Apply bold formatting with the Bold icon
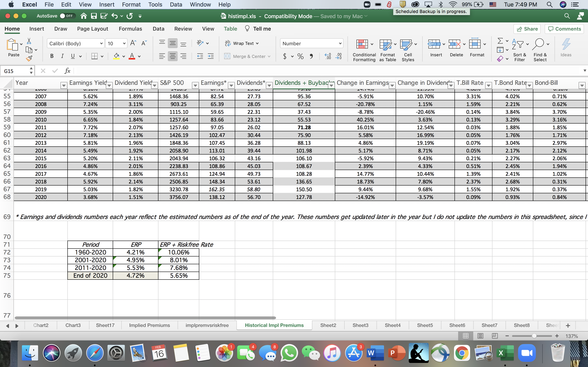 [x=51, y=56]
